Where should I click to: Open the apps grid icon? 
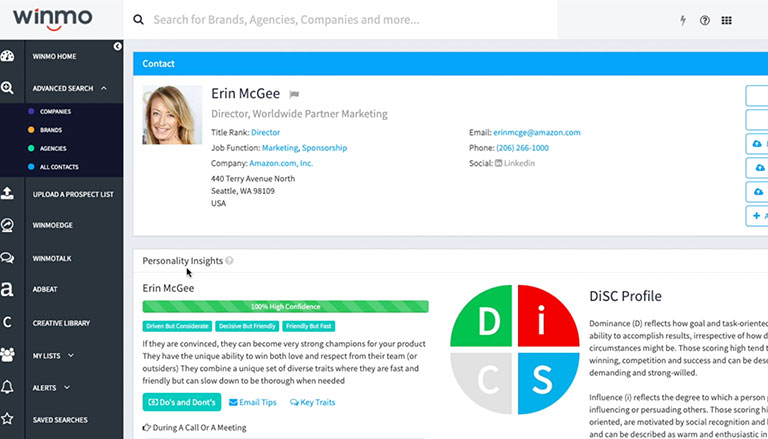coord(727,20)
